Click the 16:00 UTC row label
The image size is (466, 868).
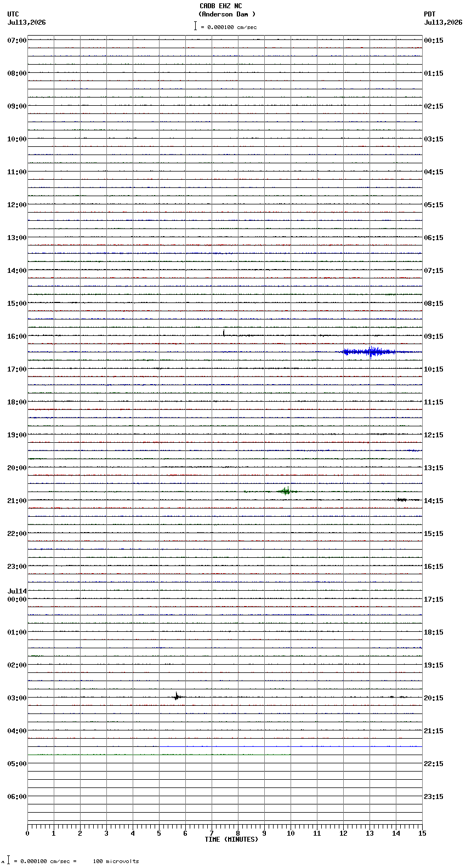point(16,336)
